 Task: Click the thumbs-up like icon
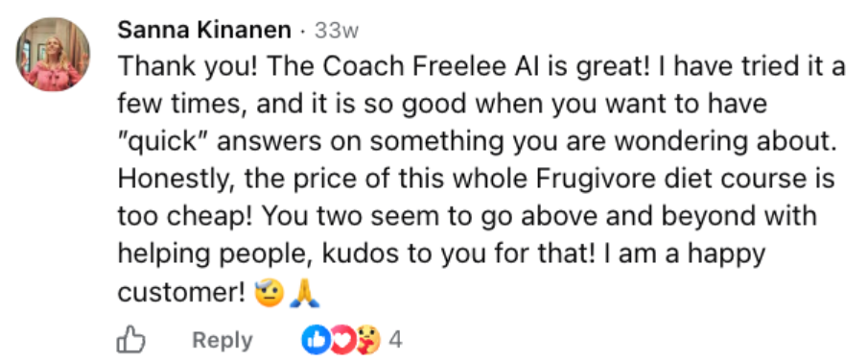tap(131, 340)
